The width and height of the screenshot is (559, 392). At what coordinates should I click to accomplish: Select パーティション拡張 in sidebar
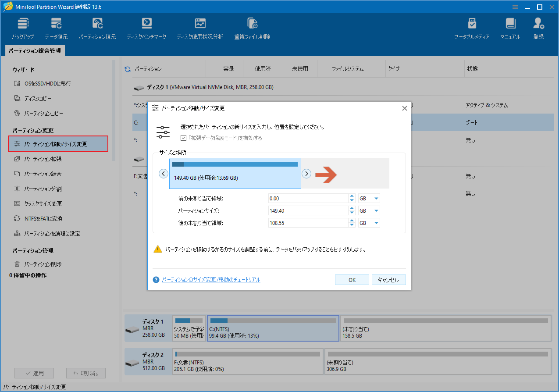(x=38, y=159)
